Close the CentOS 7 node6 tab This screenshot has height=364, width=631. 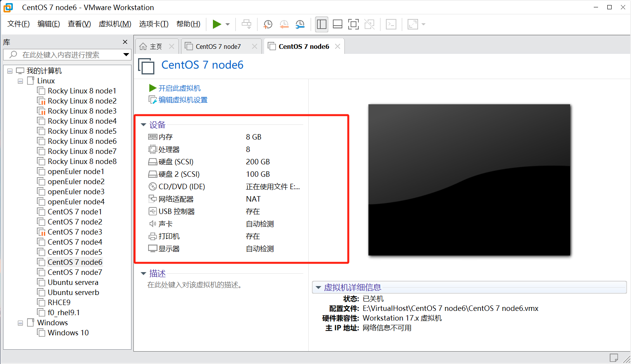pyautogui.click(x=337, y=47)
